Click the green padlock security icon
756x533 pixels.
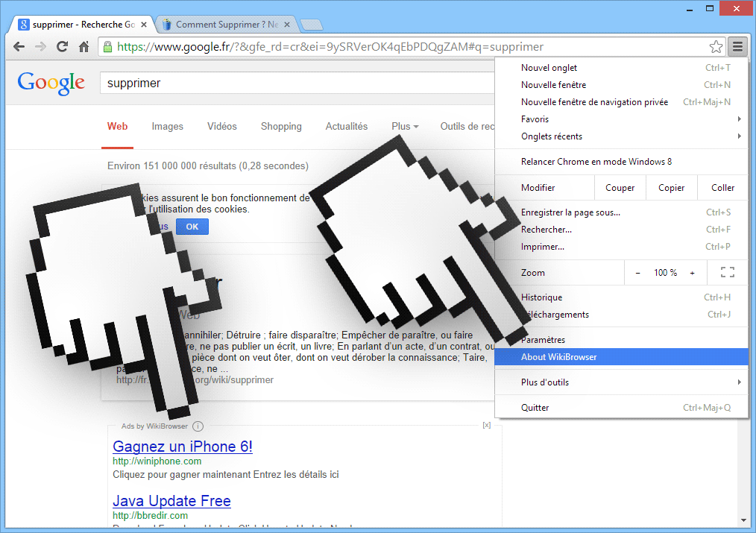click(x=107, y=47)
